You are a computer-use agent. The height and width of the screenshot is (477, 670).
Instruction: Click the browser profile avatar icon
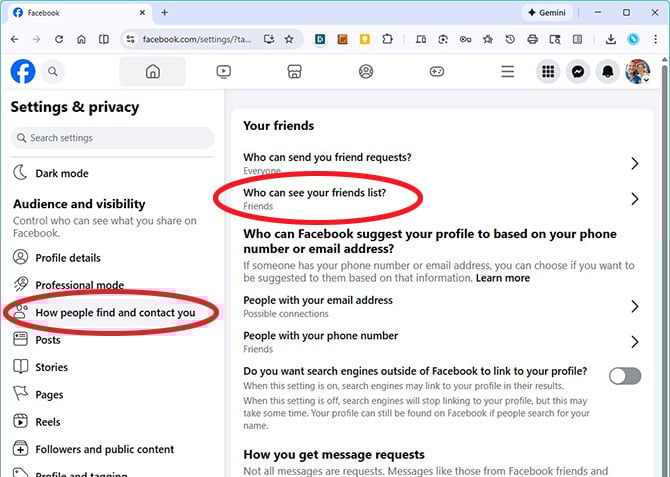coord(633,39)
